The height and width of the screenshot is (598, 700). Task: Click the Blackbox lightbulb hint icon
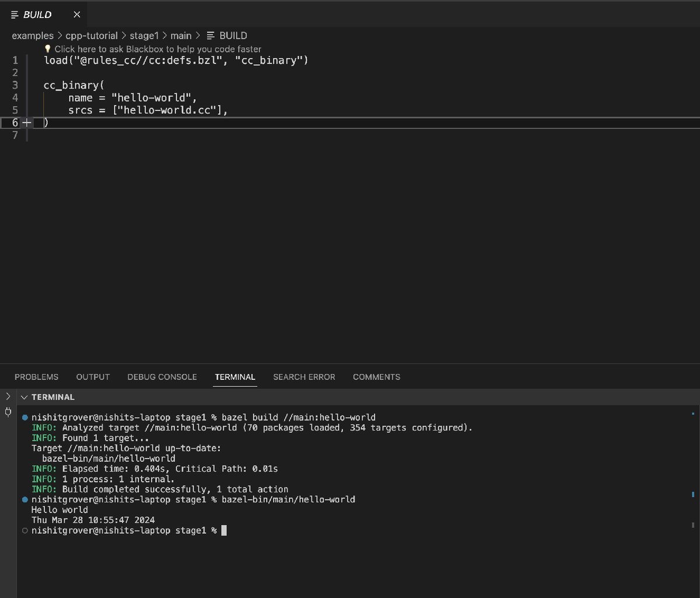[x=48, y=49]
